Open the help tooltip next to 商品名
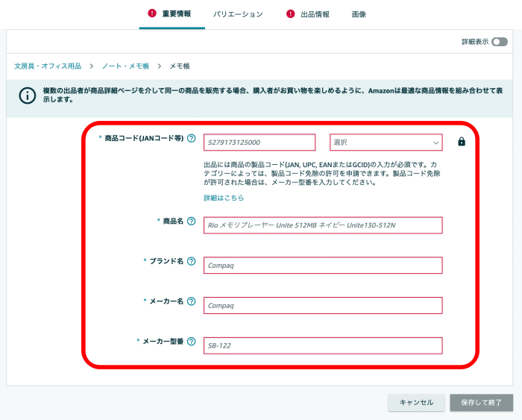Image resolution: width=522 pixels, height=420 pixels. (x=192, y=222)
